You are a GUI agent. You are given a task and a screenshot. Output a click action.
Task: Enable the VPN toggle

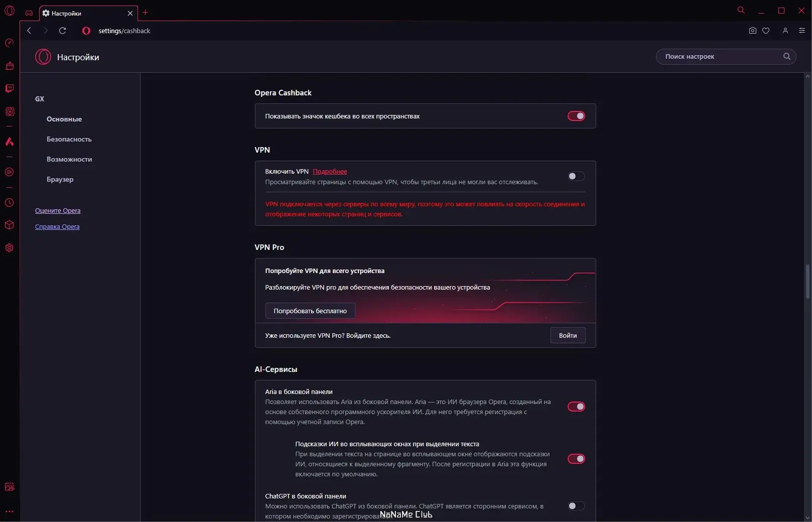click(576, 176)
